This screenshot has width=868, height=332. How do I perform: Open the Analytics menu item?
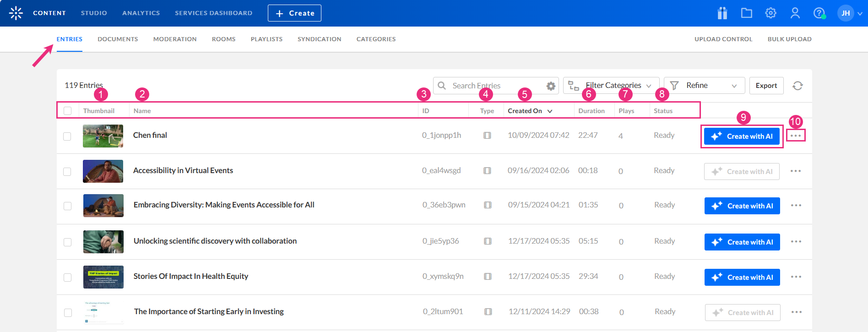click(141, 13)
